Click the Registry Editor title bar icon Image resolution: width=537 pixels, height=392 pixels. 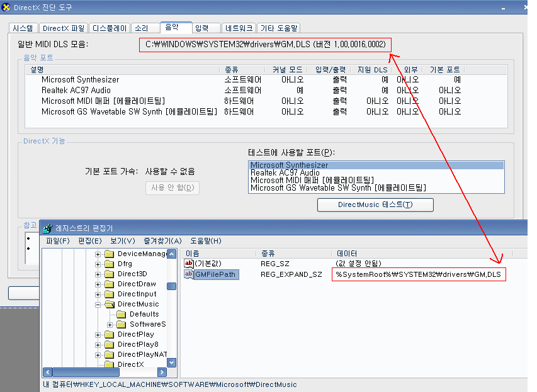pyautogui.click(x=48, y=228)
